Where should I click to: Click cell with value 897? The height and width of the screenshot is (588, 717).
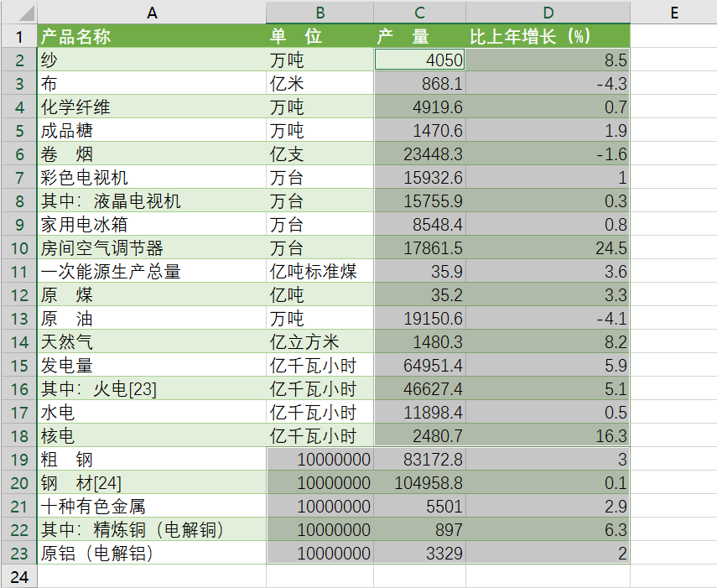coord(419,529)
